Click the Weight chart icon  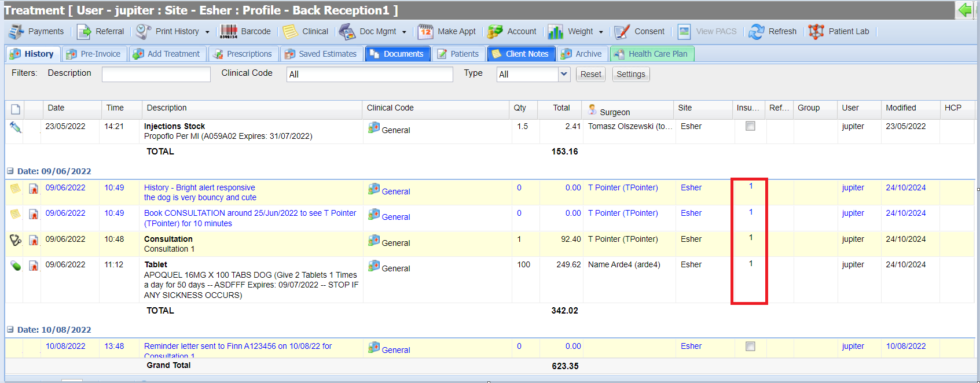(556, 31)
